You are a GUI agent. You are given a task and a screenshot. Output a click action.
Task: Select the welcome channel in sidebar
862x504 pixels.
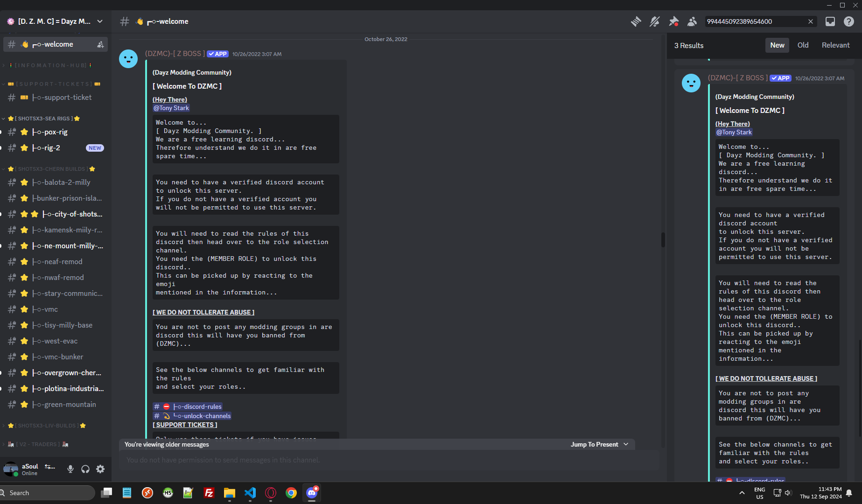[55, 44]
